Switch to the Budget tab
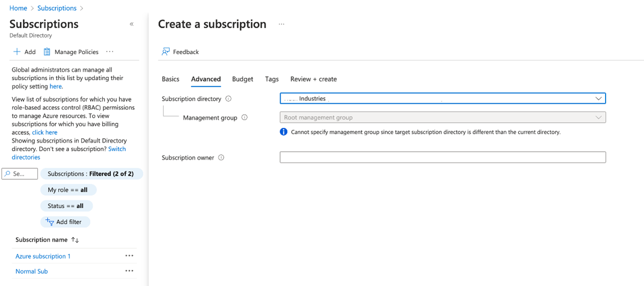Viewport: 644px width, 286px height. (x=243, y=79)
